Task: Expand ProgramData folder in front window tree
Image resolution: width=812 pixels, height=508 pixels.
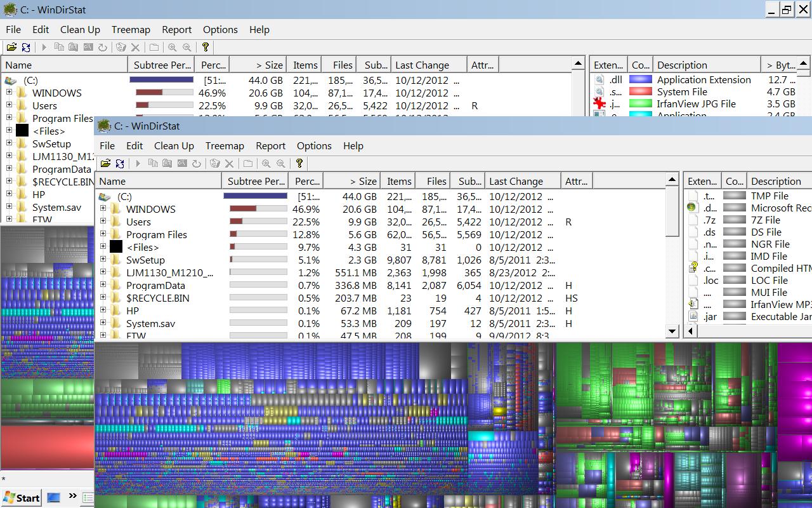Action: tap(103, 284)
